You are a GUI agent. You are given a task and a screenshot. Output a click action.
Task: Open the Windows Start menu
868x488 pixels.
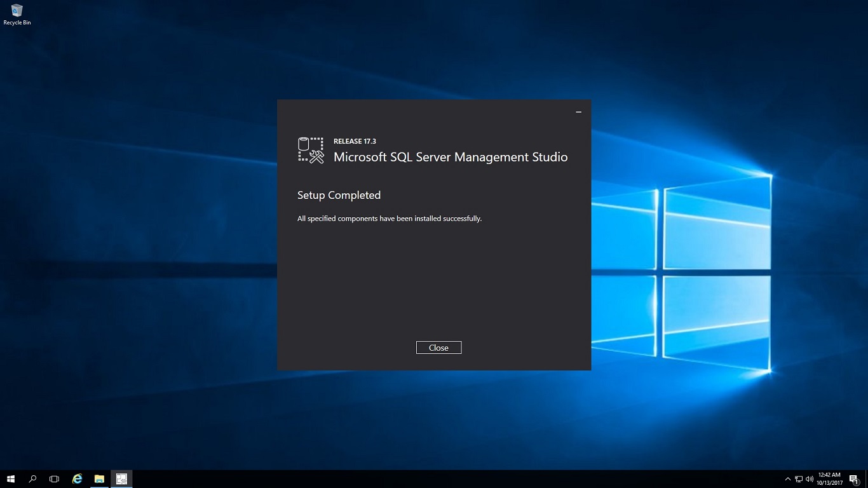pos(11,478)
